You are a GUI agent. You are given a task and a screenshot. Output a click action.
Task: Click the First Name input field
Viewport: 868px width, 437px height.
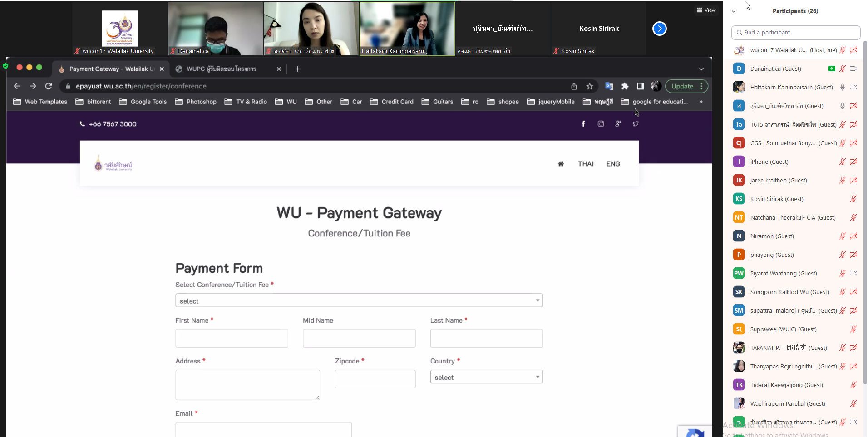coord(232,339)
